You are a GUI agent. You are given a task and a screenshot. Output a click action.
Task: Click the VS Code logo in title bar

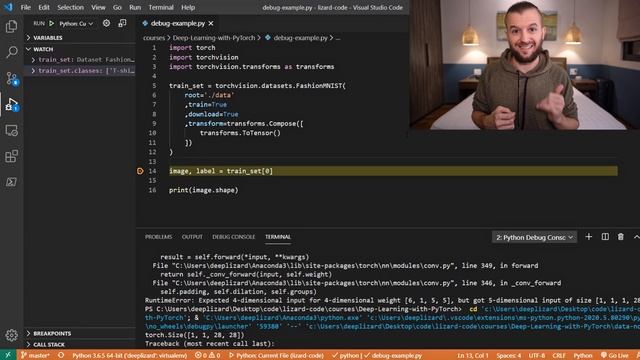pos(8,7)
